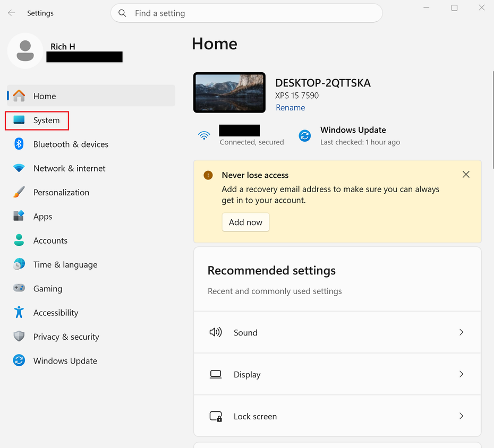The image size is (494, 448).
Task: Open sidebar Windows Update label
Action: coord(65,361)
